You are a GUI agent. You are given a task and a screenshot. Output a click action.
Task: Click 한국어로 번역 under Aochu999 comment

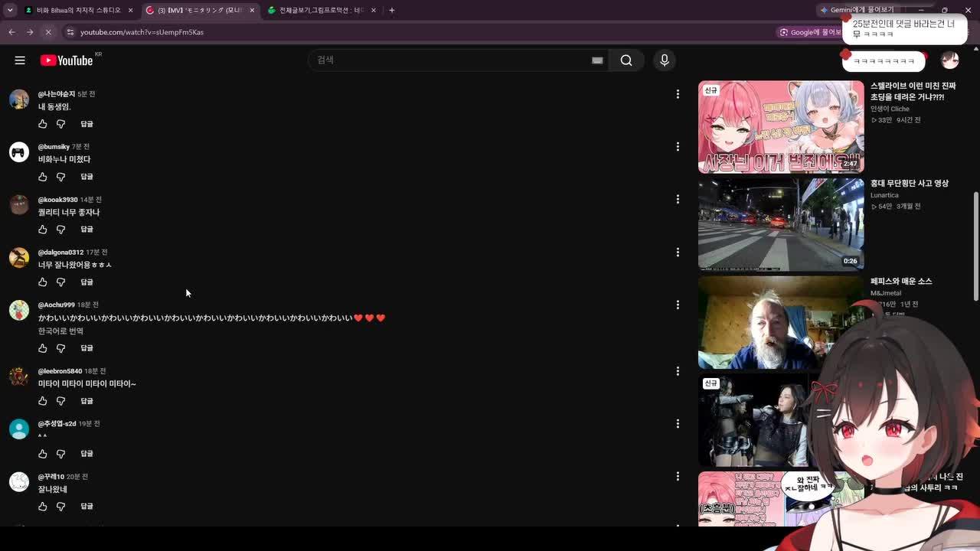point(60,331)
